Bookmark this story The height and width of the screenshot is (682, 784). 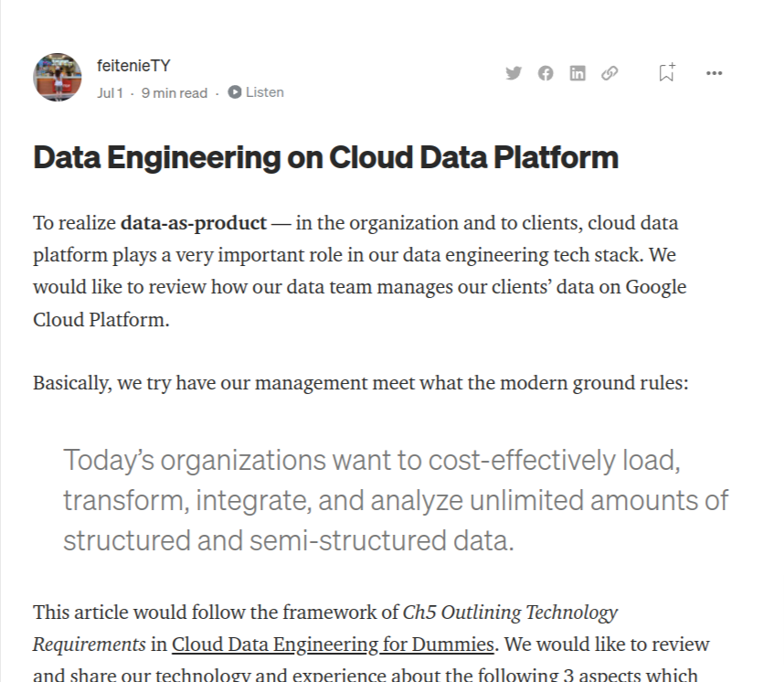[x=666, y=72]
